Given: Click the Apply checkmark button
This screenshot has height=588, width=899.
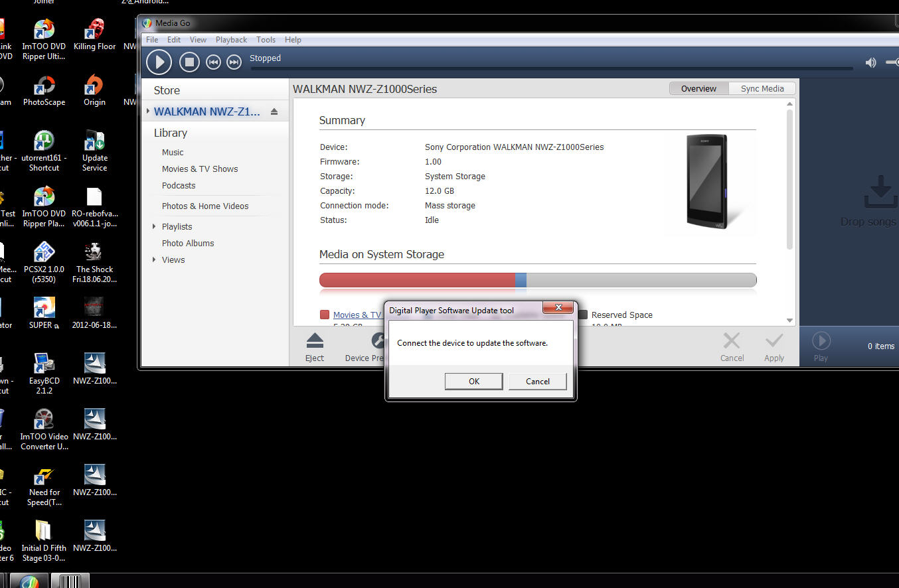Looking at the screenshot, I should 774,347.
